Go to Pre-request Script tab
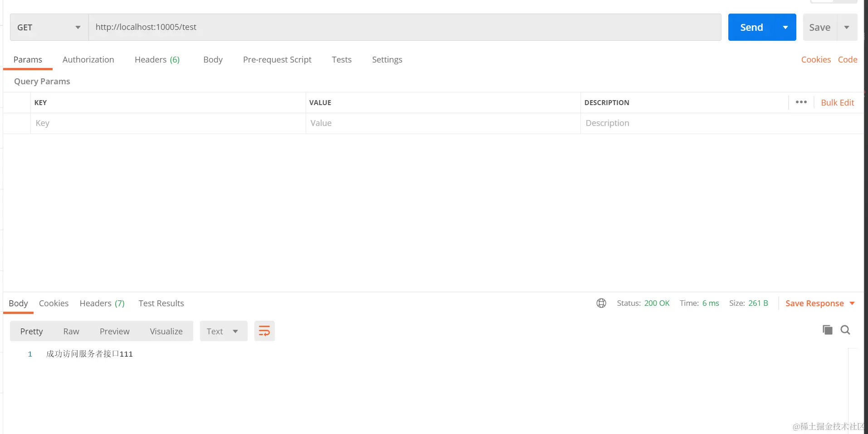The width and height of the screenshot is (868, 434). click(277, 59)
